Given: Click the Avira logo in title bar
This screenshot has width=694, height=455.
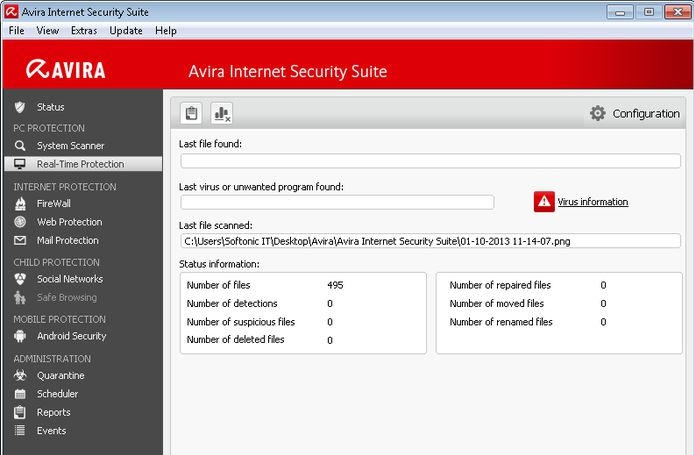Looking at the screenshot, I should (x=11, y=12).
